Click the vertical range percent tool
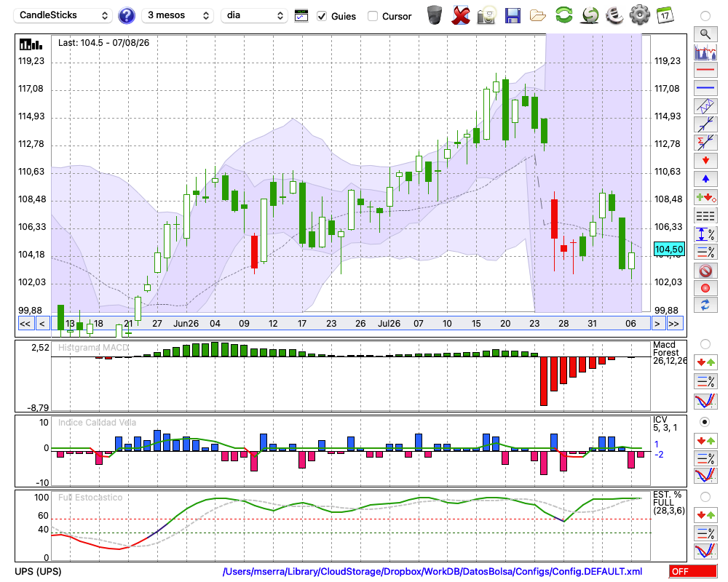728x582 pixels. click(x=705, y=234)
